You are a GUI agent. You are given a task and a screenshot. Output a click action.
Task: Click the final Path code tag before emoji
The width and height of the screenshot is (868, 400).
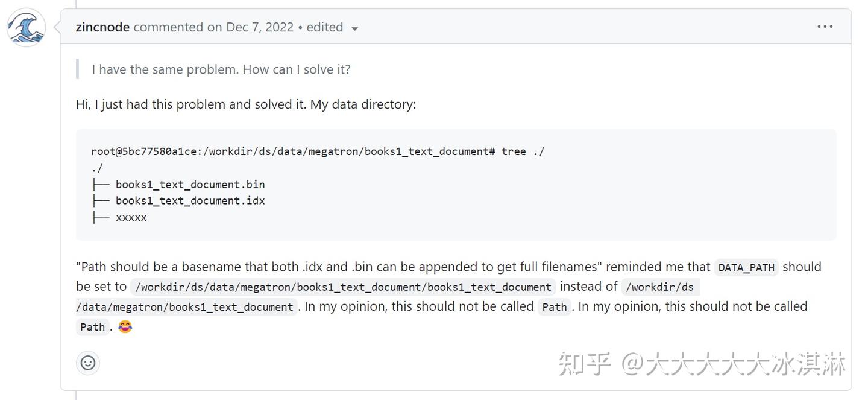pyautogui.click(x=92, y=327)
